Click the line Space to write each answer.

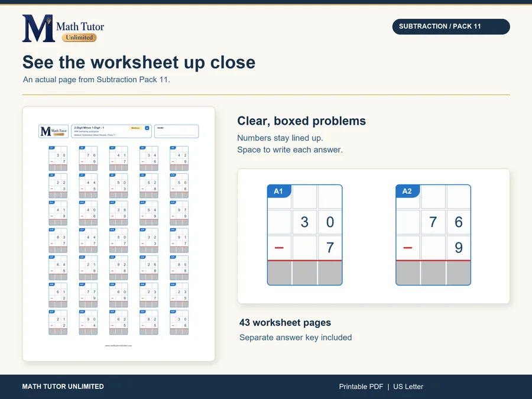[290, 150]
